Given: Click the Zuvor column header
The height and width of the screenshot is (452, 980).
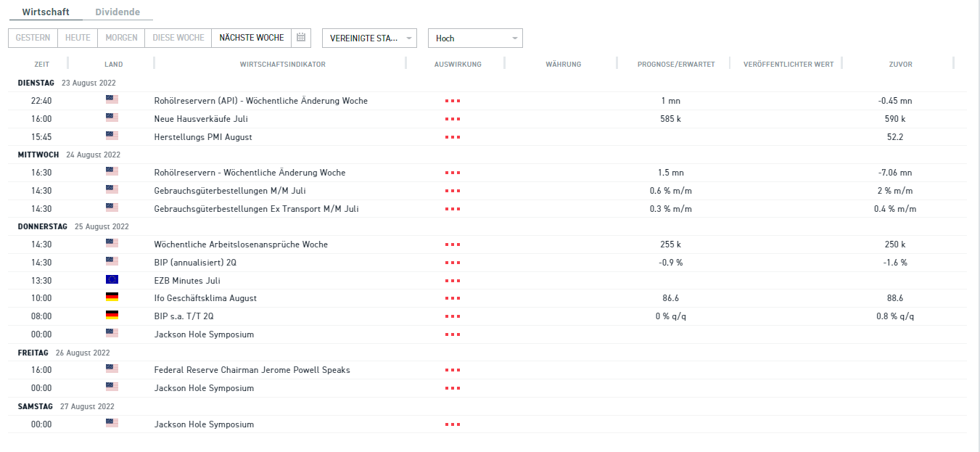Looking at the screenshot, I should (900, 65).
